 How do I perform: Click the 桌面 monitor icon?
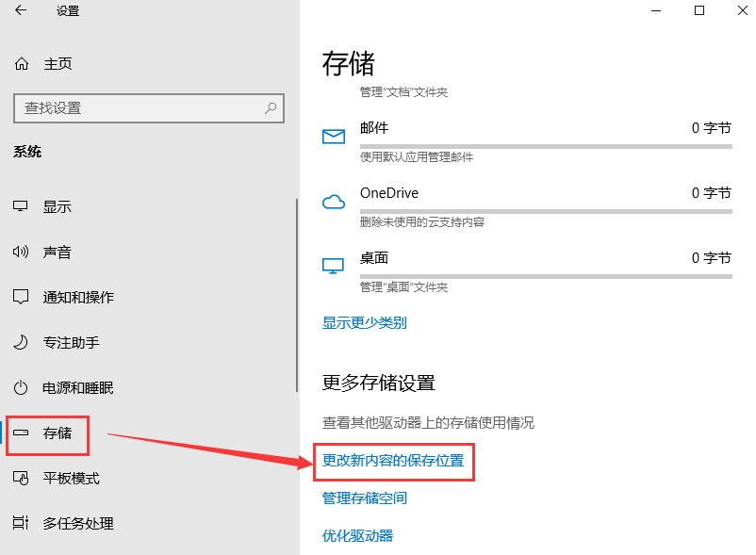point(333,266)
